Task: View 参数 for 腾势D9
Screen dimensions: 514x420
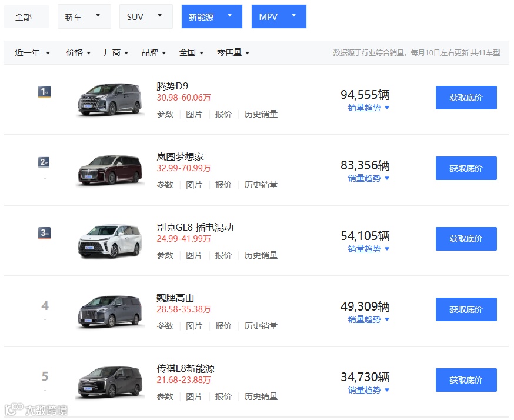Action: [165, 114]
